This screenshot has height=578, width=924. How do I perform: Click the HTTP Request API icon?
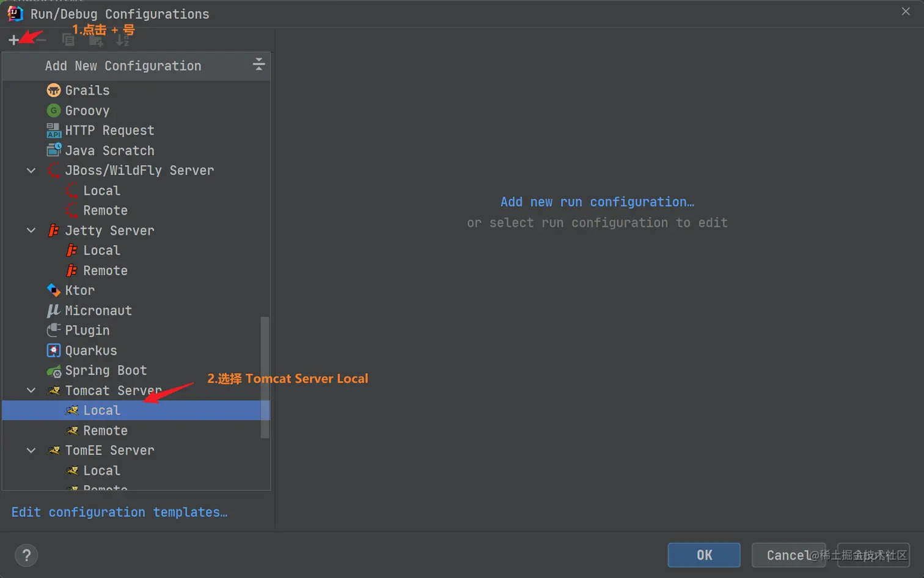click(x=54, y=130)
